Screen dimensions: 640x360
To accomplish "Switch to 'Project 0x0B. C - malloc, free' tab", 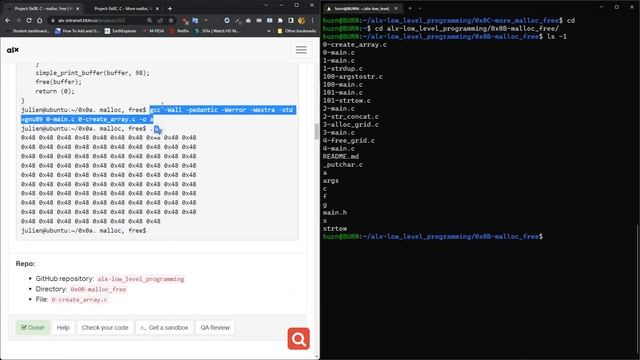I will 42,9.
